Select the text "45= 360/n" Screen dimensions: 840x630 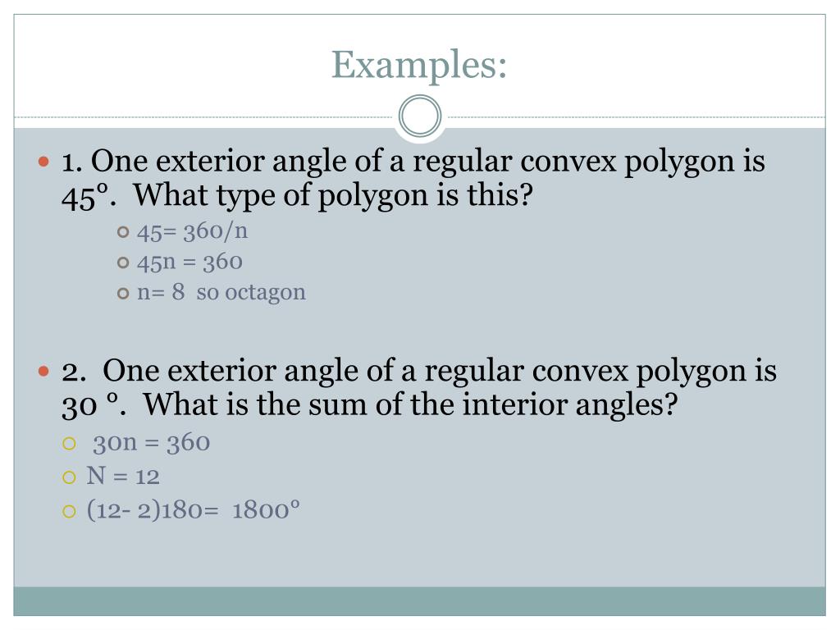coord(192,231)
